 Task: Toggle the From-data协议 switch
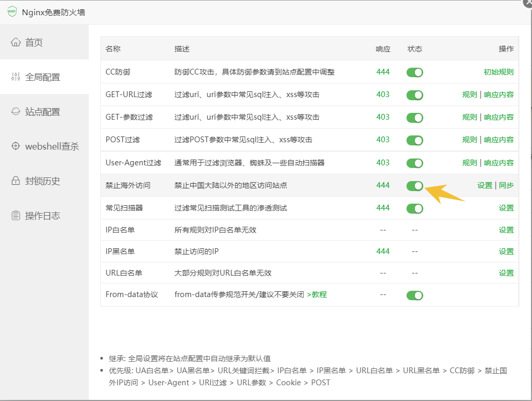(414, 296)
